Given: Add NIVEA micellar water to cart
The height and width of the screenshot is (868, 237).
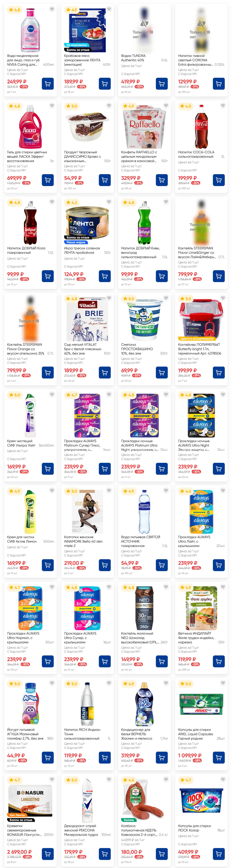Looking at the screenshot, I should pos(48,84).
